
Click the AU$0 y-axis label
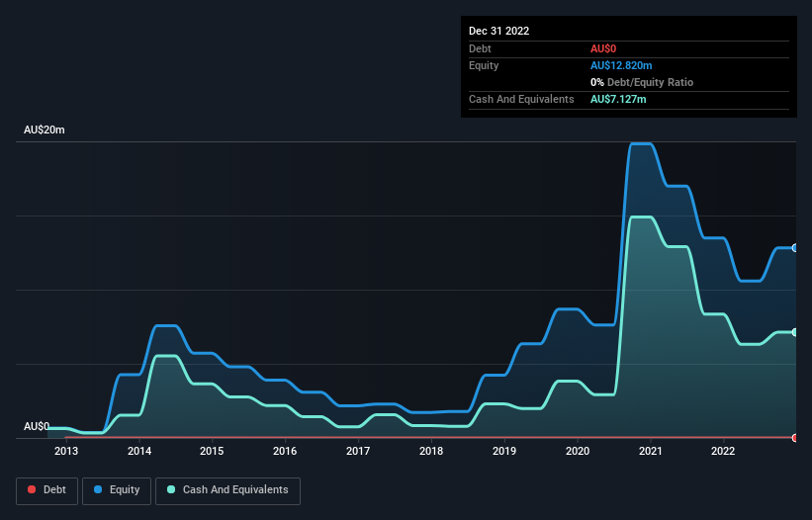(37, 426)
